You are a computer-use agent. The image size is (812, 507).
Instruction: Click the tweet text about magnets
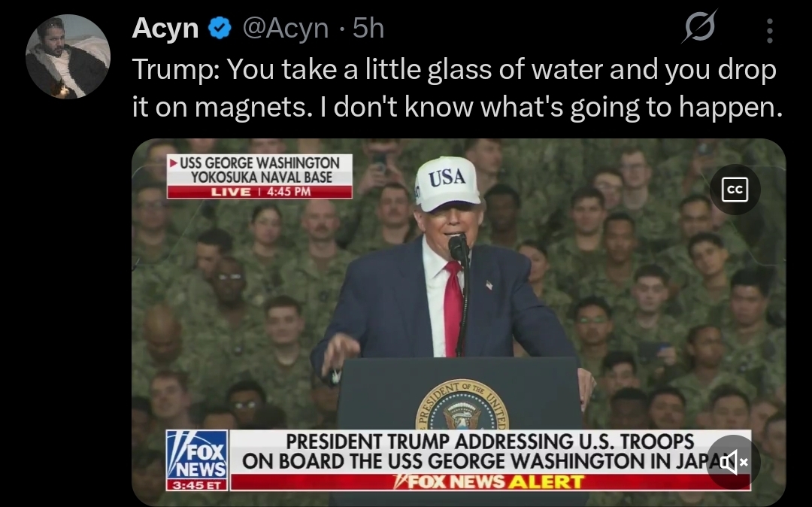tap(457, 88)
